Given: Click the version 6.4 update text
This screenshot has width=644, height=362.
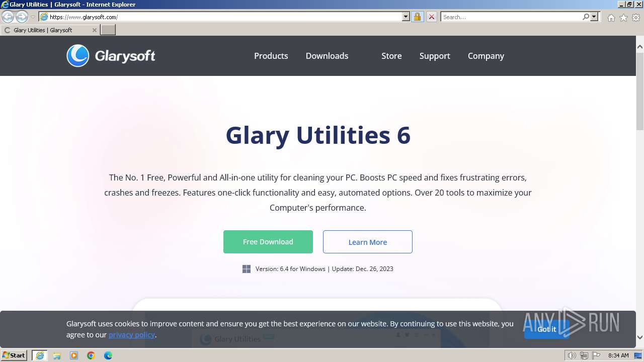Looking at the screenshot, I should (x=325, y=269).
